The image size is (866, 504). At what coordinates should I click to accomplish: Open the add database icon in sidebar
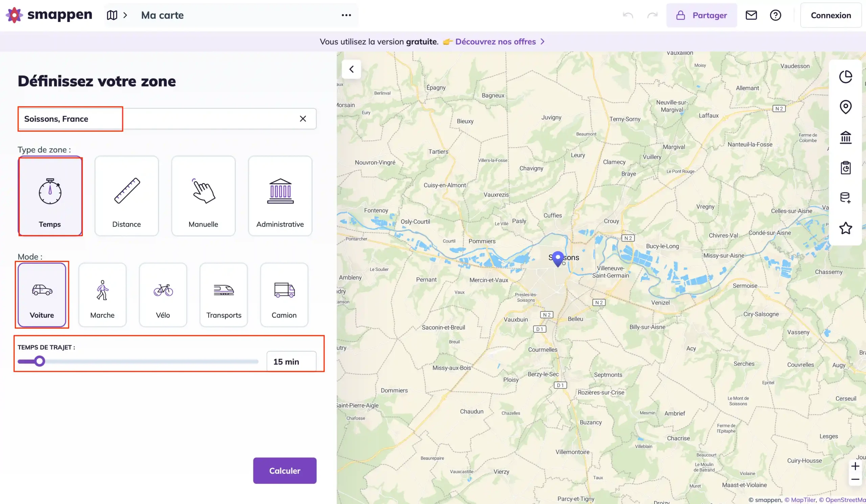pos(845,198)
